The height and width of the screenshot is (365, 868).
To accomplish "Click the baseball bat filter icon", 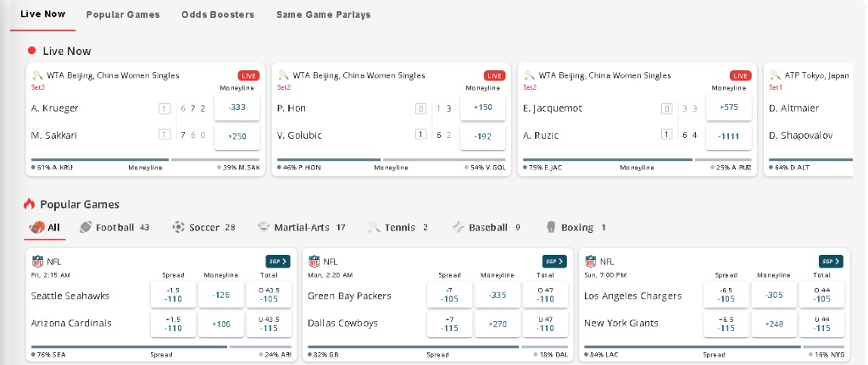I will [x=459, y=227].
